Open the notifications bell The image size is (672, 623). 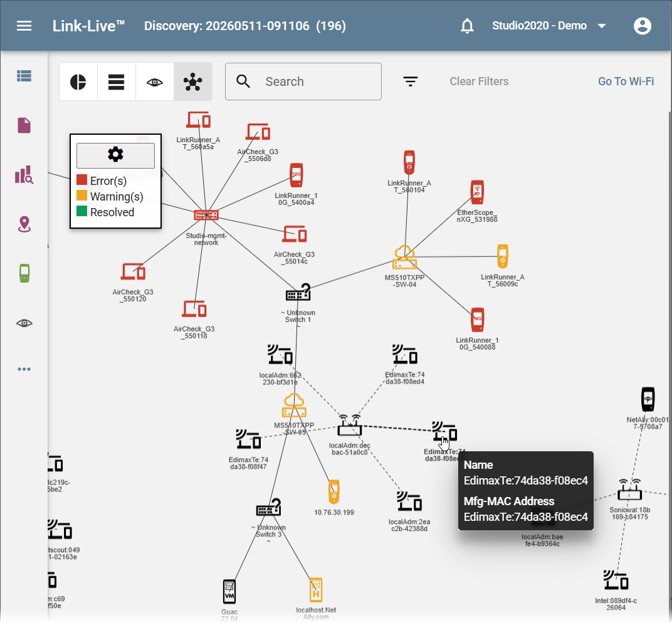point(467,26)
